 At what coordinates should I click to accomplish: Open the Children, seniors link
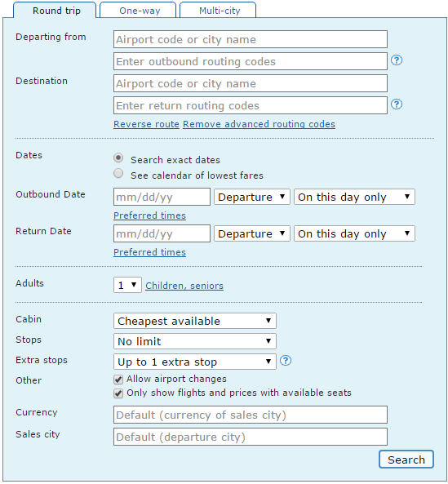click(x=184, y=286)
